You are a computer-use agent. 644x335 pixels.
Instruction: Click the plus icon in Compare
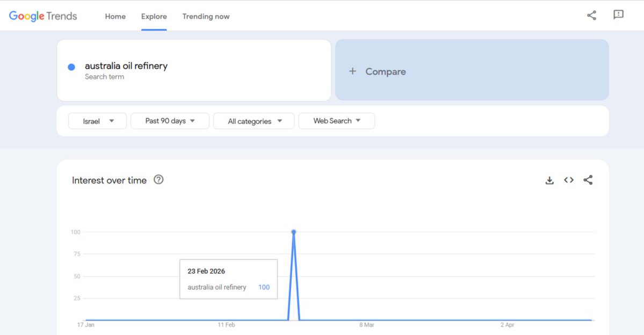tap(352, 71)
